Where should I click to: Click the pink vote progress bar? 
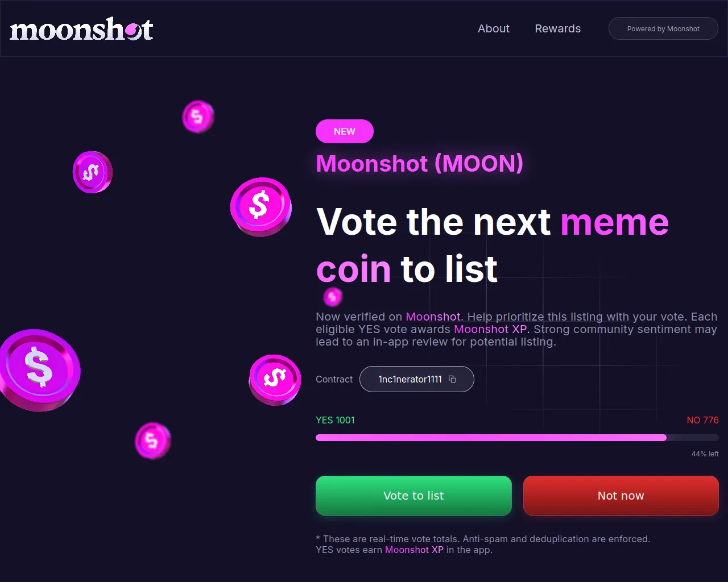click(x=491, y=438)
